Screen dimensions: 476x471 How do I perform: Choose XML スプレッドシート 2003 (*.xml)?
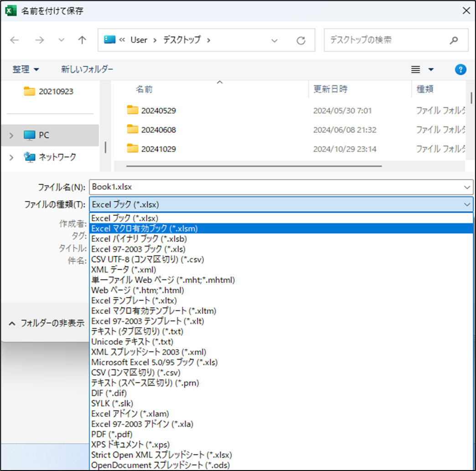(281, 352)
